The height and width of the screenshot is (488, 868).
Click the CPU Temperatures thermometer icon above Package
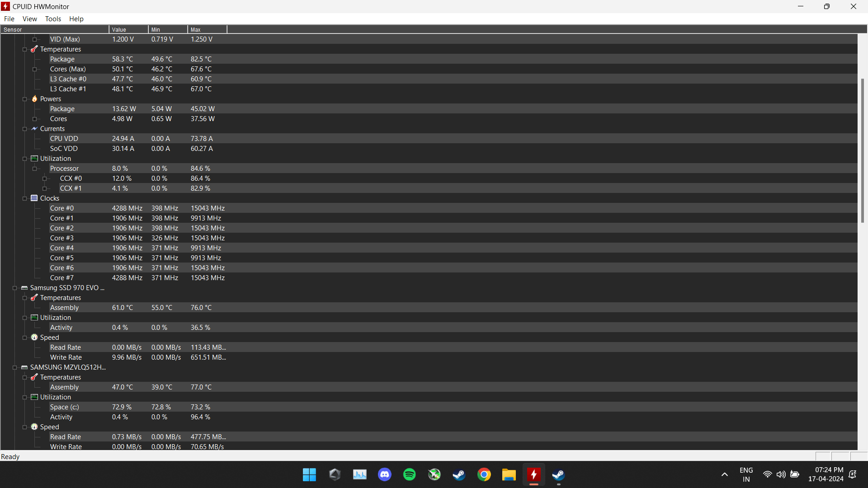click(34, 49)
